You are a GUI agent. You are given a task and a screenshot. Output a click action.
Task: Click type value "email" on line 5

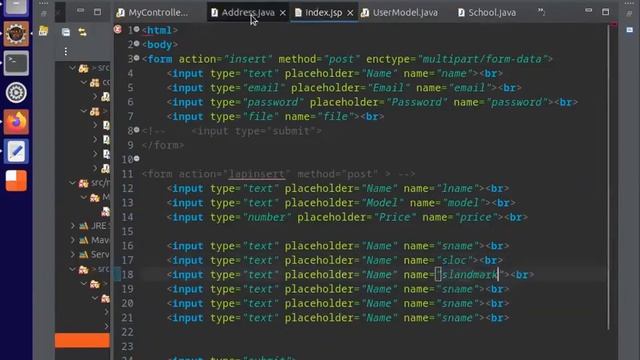263,88
